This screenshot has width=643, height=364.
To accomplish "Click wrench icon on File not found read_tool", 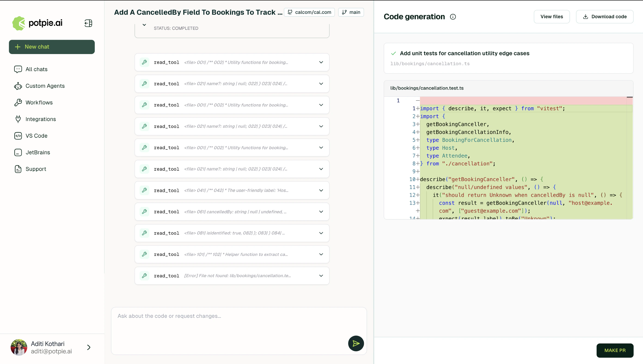I will (144, 276).
